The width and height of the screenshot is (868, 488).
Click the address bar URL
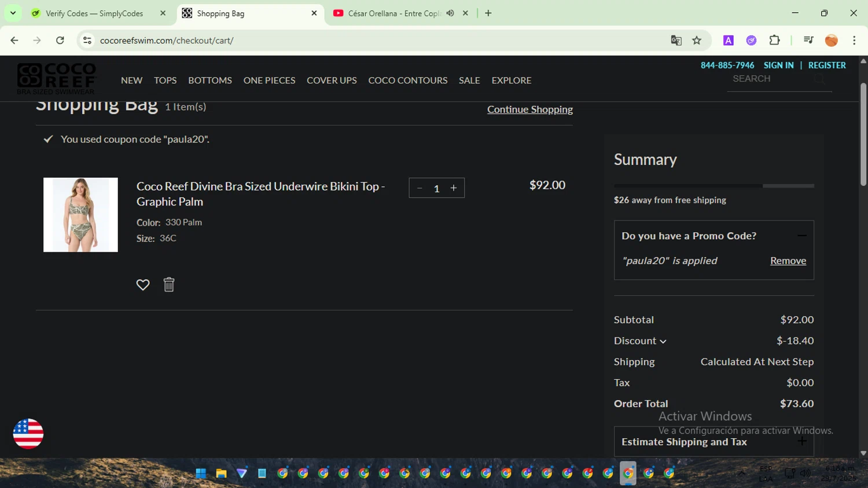[167, 41]
